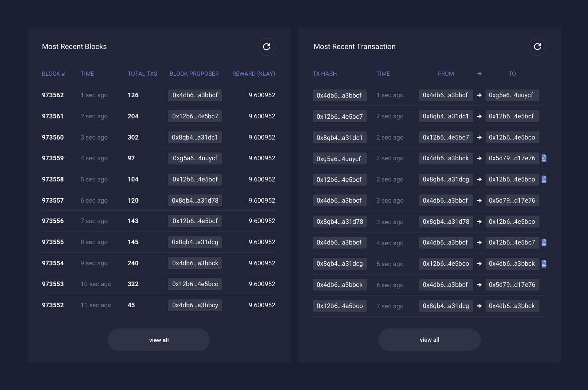Click contract icon in the 5 sec ago transaction
588x390 pixels.
point(544,264)
